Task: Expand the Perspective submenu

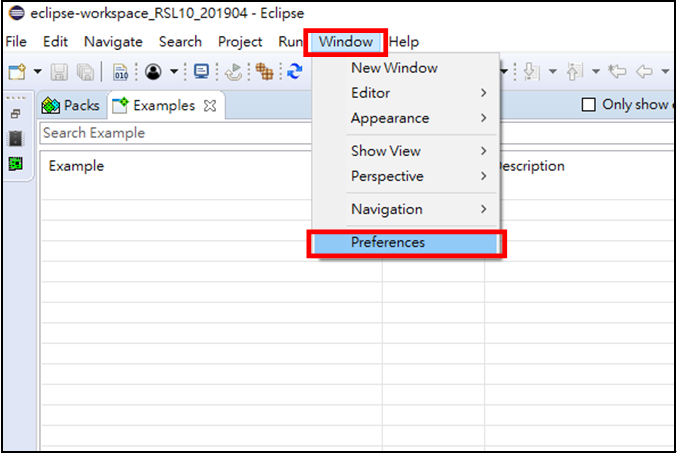Action: [x=418, y=176]
